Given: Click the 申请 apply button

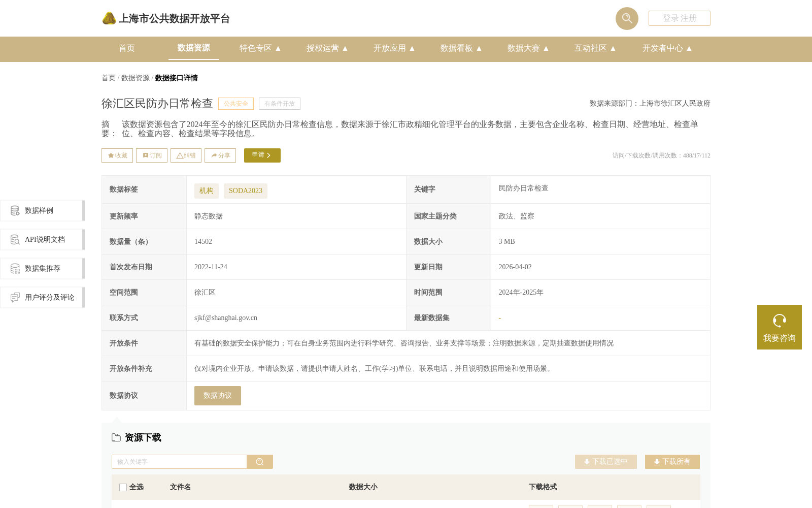Looking at the screenshot, I should click(x=262, y=155).
